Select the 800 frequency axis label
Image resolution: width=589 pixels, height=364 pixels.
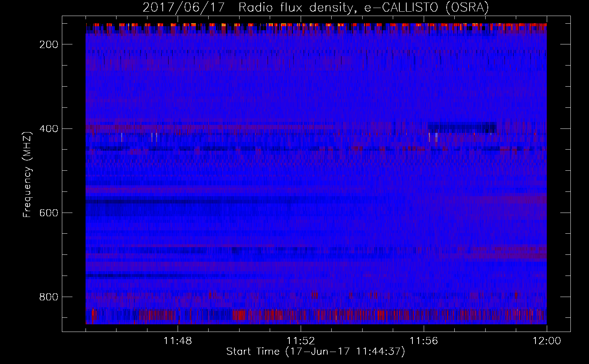click(x=49, y=297)
